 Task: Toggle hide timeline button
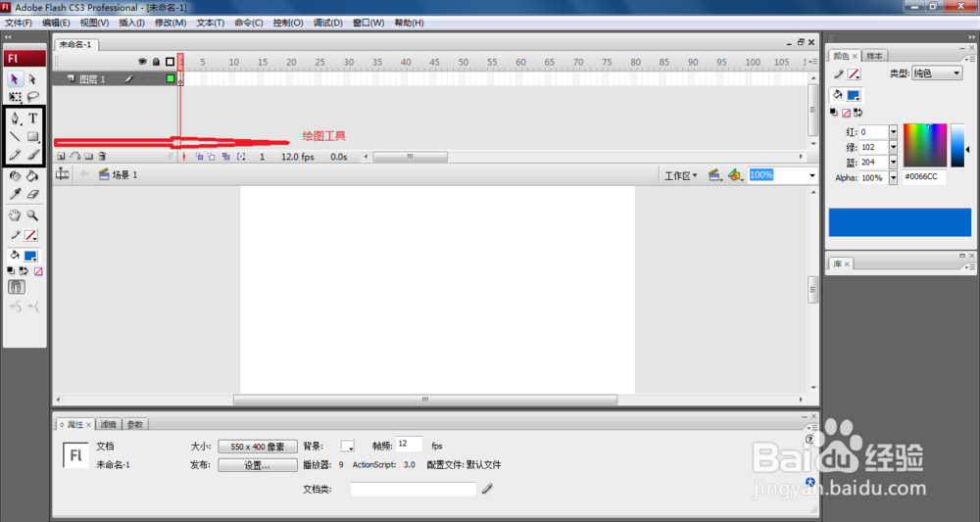pos(62,175)
